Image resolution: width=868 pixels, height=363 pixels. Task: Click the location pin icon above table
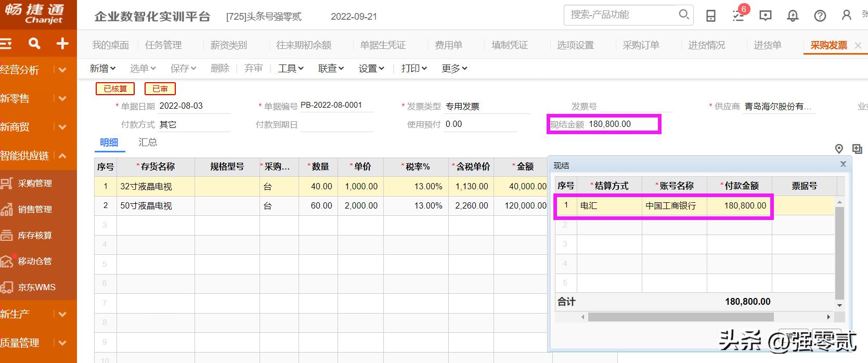[839, 149]
